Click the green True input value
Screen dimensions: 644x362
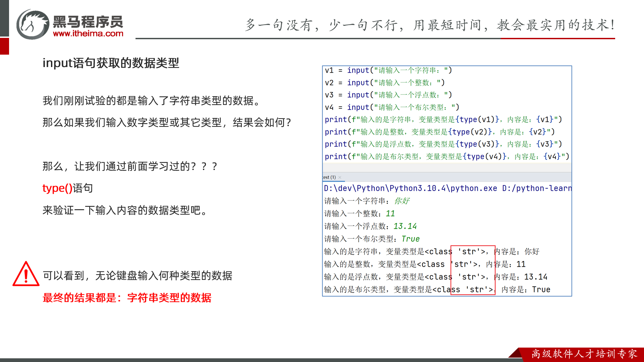(410, 239)
